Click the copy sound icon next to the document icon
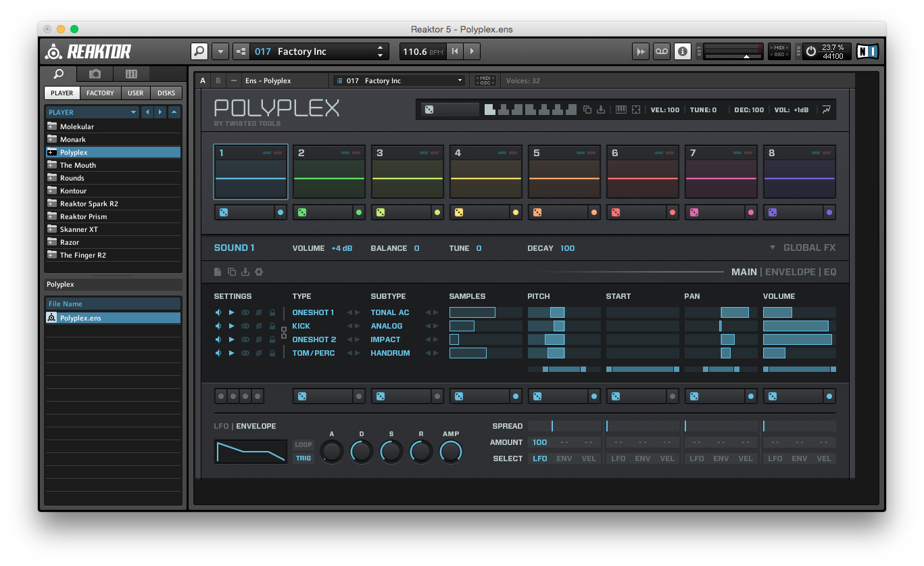Viewport: 924px width, 566px height. [x=232, y=272]
